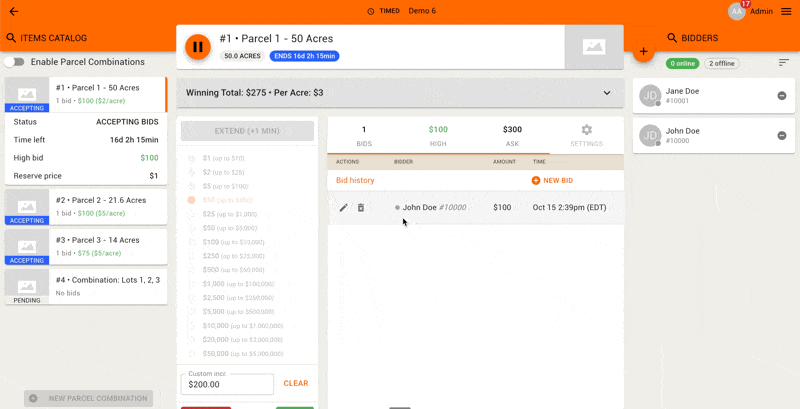
Task: Click the Admin avatar with notification badge
Action: pyautogui.click(x=738, y=11)
